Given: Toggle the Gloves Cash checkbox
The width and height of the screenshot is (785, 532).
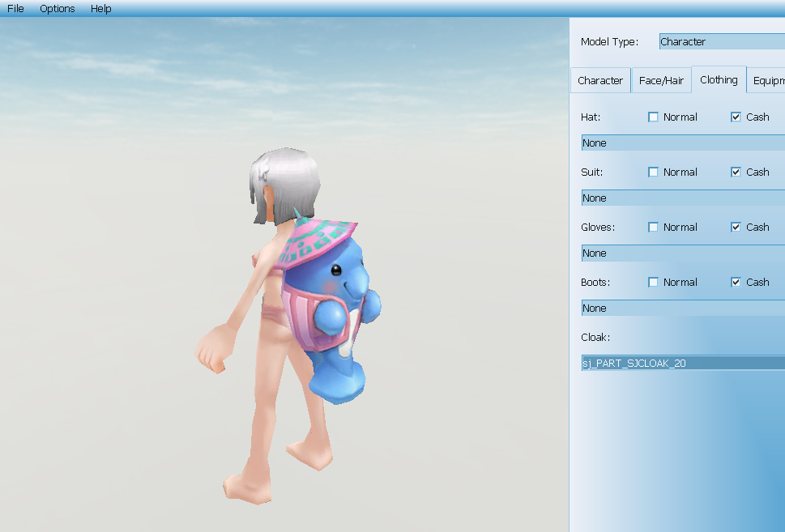Looking at the screenshot, I should tap(736, 228).
